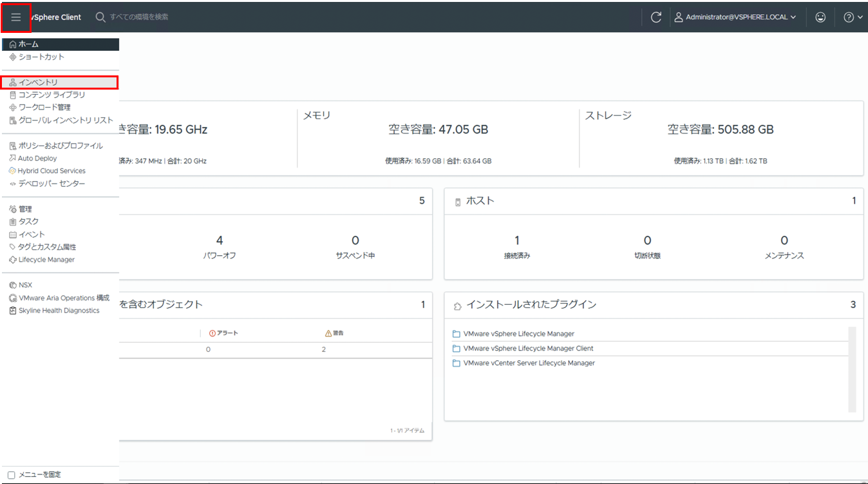The width and height of the screenshot is (868, 484).
Task: Refresh the vSphere Client view
Action: [656, 17]
